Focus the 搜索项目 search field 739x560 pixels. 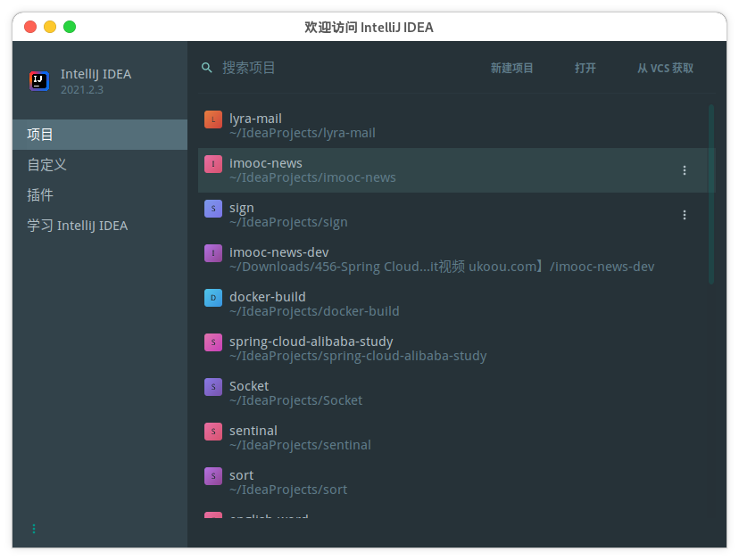pyautogui.click(x=339, y=68)
